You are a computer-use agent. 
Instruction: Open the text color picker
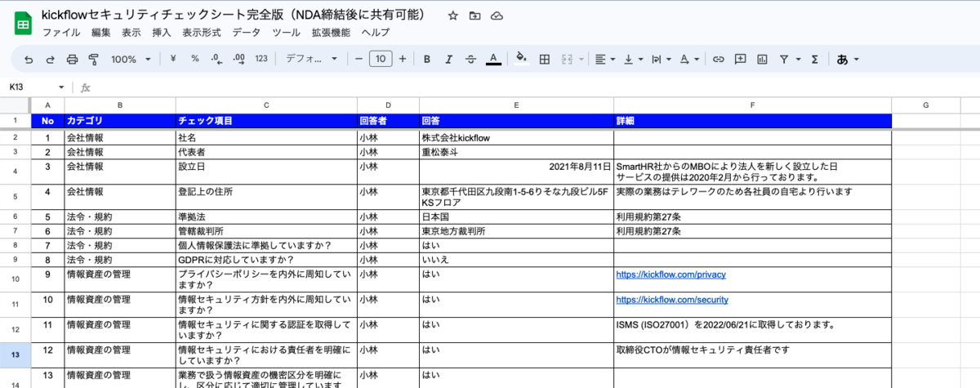coord(492,59)
